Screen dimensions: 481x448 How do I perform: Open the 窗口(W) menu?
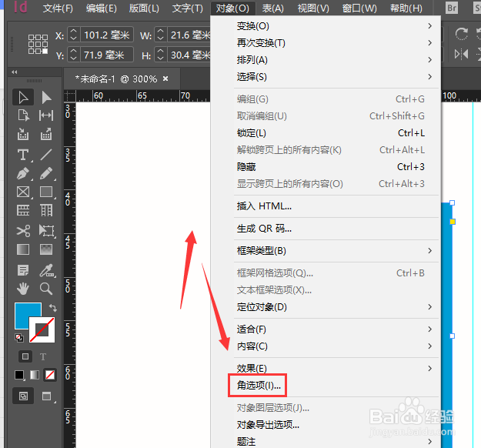359,8
